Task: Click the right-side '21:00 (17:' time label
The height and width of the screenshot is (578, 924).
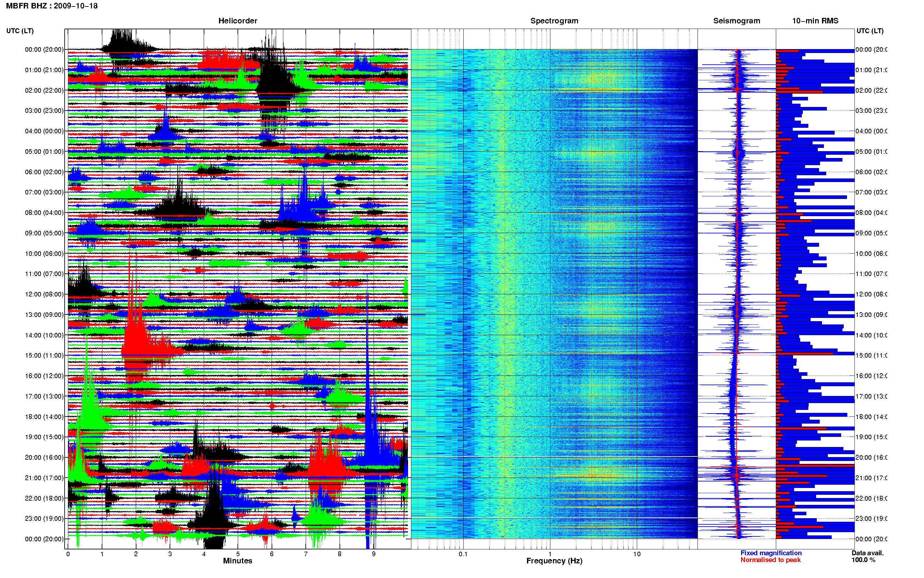Action: click(871, 478)
